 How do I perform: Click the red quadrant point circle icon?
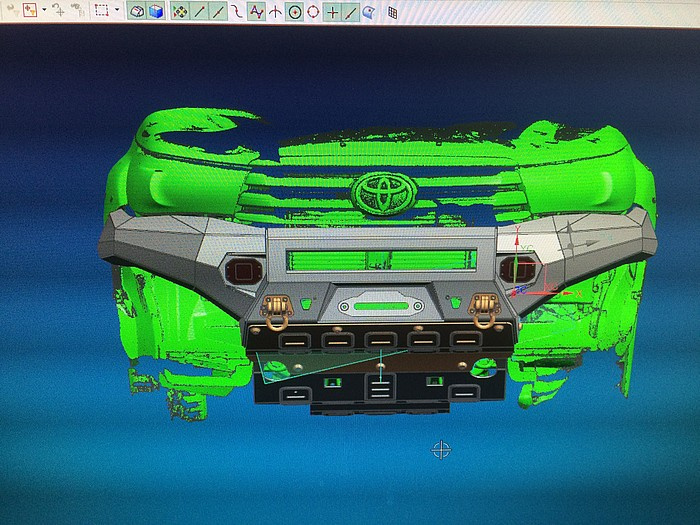tap(313, 12)
